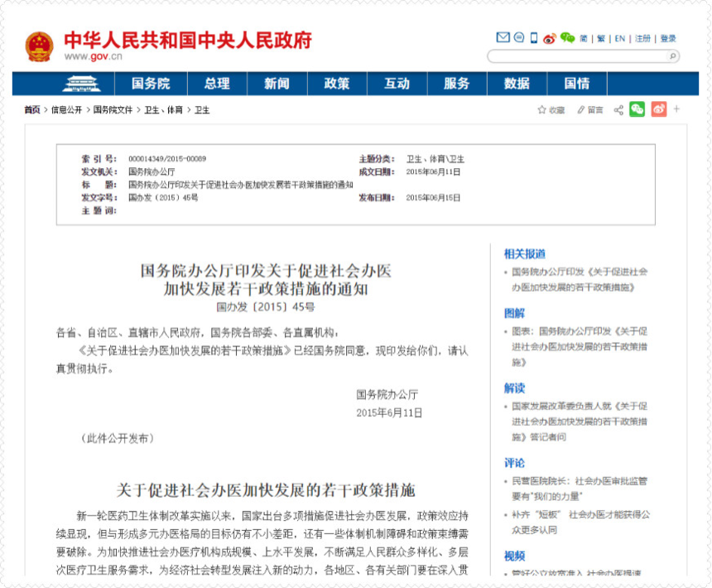712x588 pixels.
Task: Click the 留言 pencil comment button
Action: [590, 109]
